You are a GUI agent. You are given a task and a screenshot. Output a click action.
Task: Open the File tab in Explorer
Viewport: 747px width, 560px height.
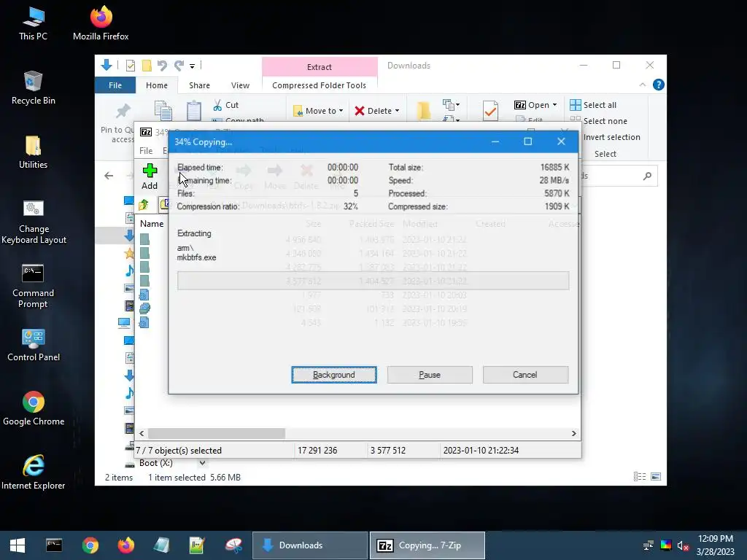115,85
